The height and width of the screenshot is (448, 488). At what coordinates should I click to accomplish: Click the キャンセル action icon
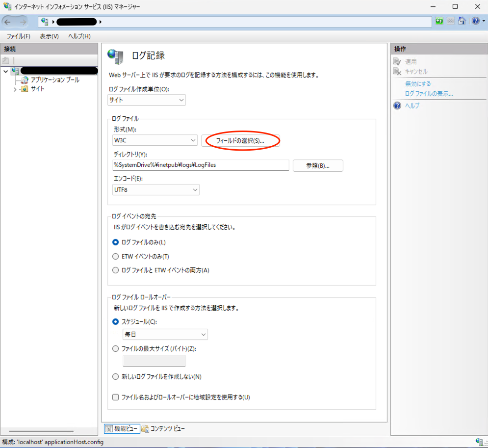pos(397,71)
